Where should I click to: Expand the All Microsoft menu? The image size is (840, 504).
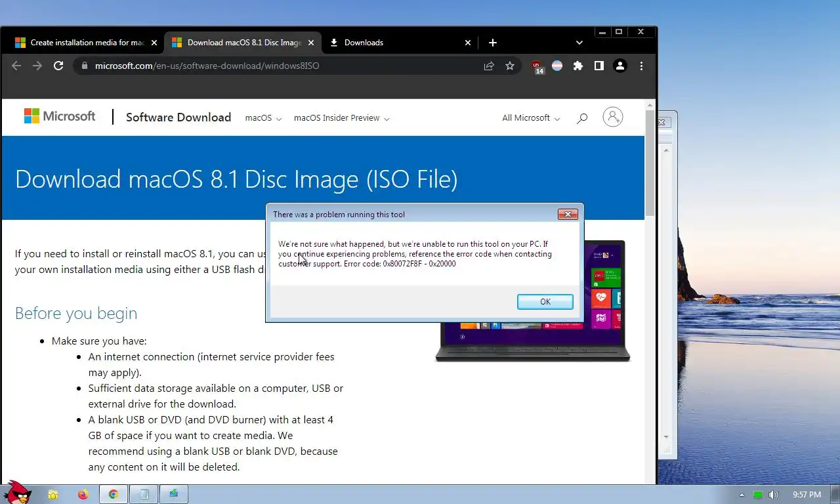pos(531,118)
